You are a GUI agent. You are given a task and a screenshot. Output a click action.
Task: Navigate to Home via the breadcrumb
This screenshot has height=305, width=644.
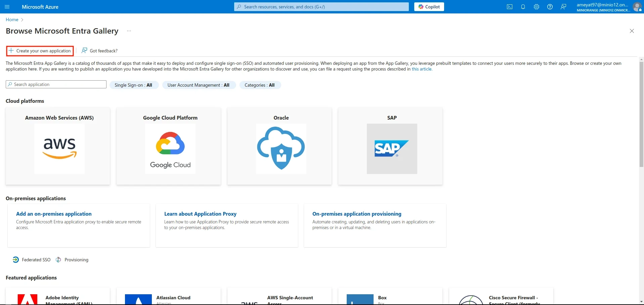[x=11, y=19]
